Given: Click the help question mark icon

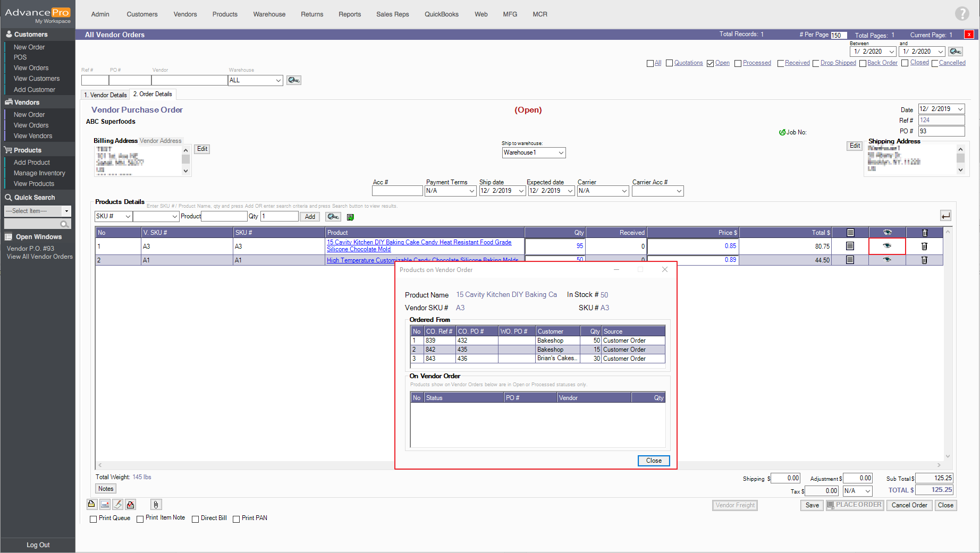Looking at the screenshot, I should click(x=961, y=14).
